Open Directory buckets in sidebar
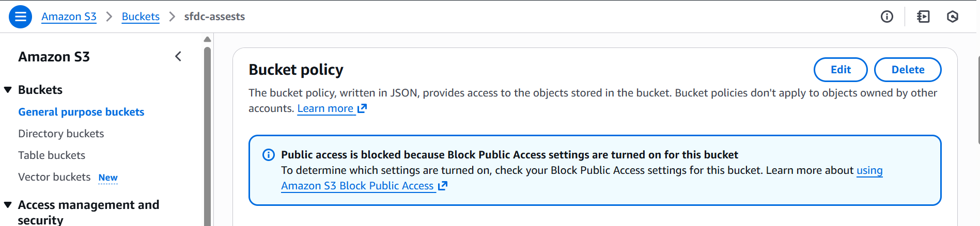The height and width of the screenshot is (226, 980). 61,134
